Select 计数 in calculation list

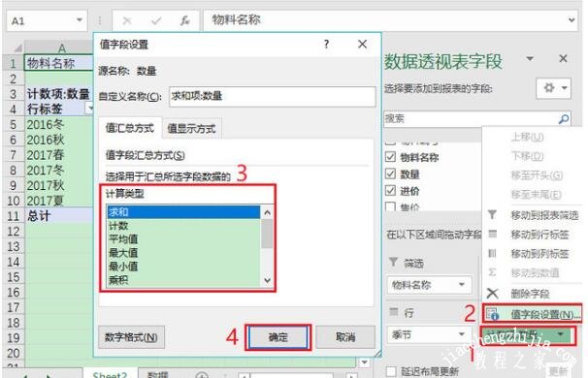click(x=183, y=226)
